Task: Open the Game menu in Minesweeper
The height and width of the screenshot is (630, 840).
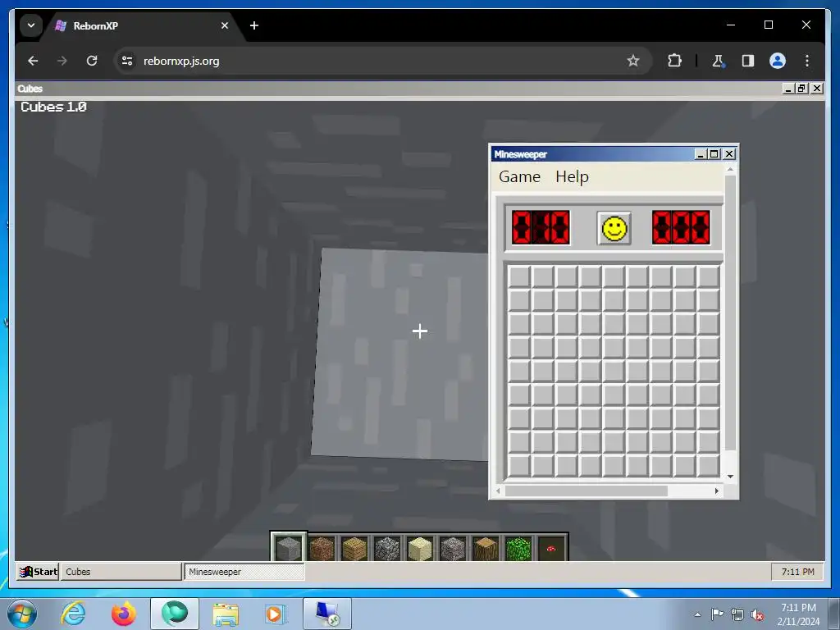Action: point(519,177)
